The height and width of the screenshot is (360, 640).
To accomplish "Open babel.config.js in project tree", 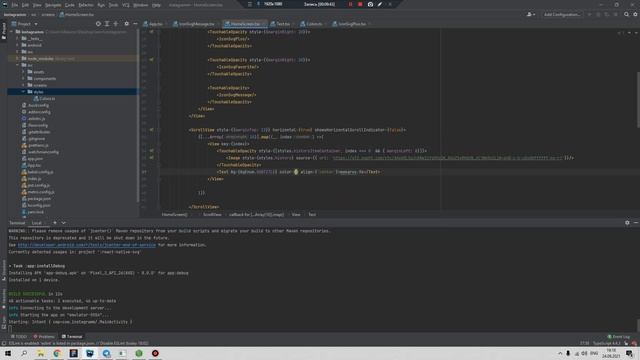I will pyautogui.click(x=38, y=172).
